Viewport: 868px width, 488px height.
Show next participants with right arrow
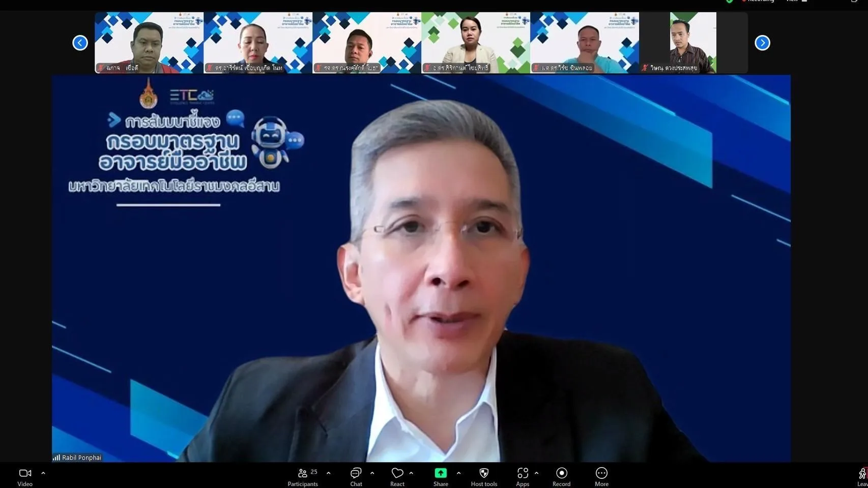coord(762,43)
